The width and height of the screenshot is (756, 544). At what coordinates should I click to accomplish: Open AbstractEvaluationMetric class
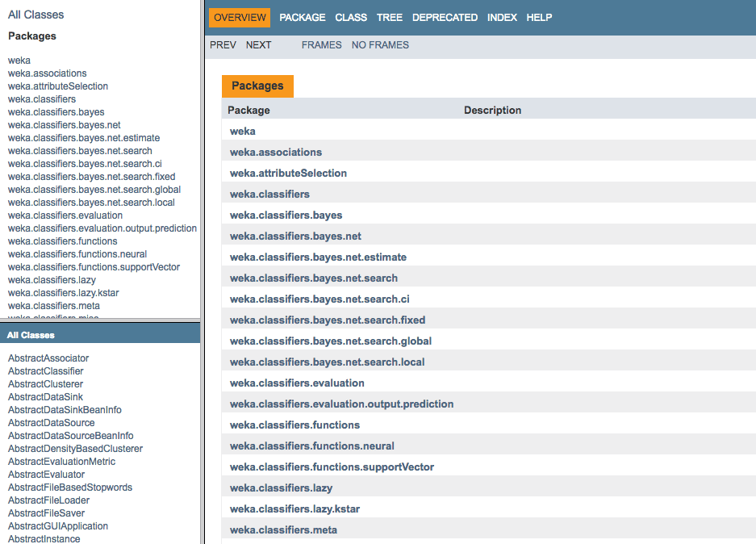pyautogui.click(x=61, y=462)
